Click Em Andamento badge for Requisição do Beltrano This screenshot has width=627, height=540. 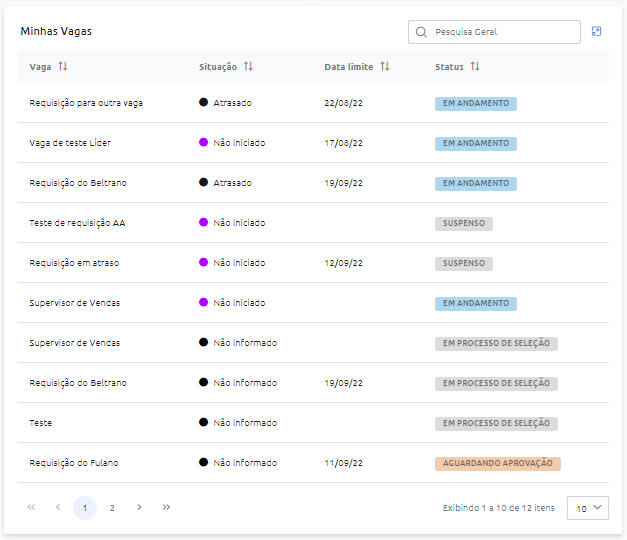coord(475,183)
